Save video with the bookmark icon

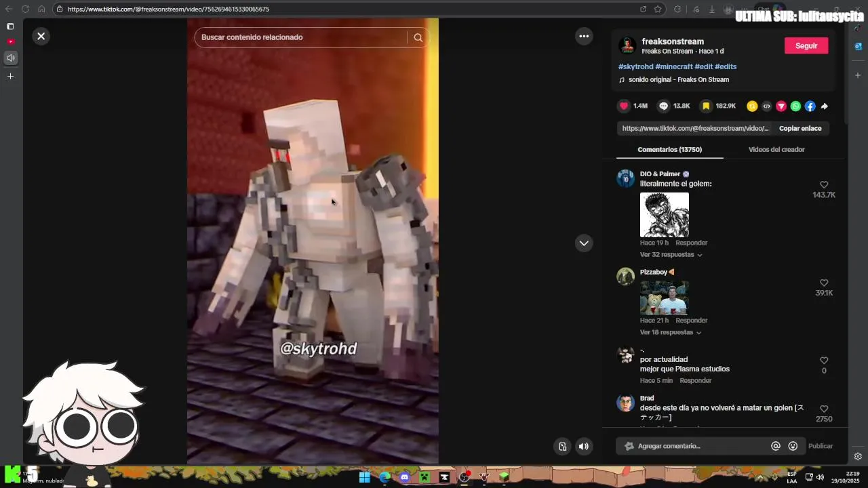click(x=706, y=106)
